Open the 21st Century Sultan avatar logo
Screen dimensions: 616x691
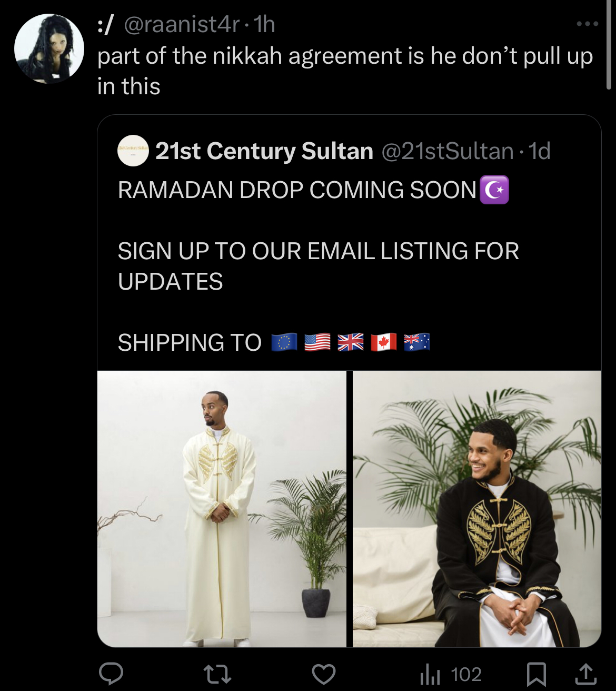(x=133, y=151)
